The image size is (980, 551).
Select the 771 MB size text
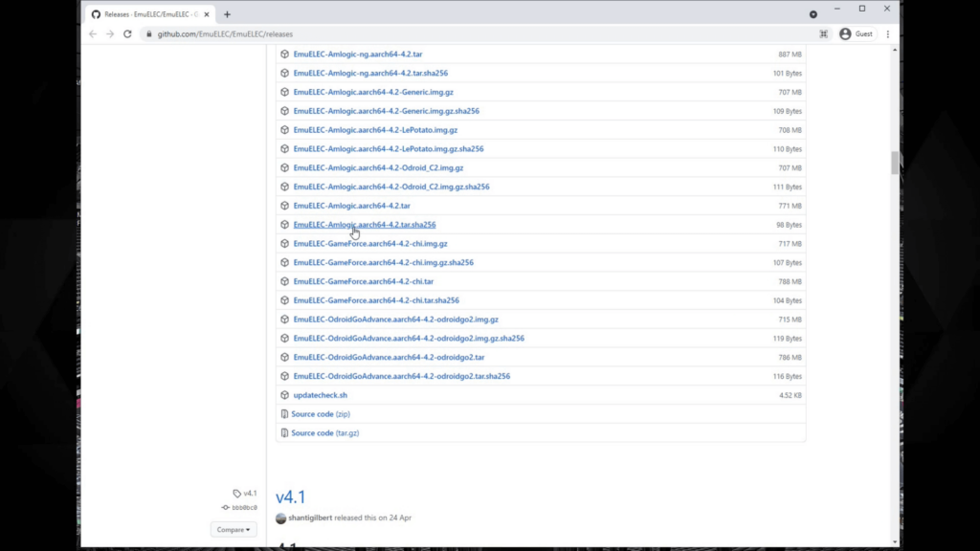(x=790, y=206)
